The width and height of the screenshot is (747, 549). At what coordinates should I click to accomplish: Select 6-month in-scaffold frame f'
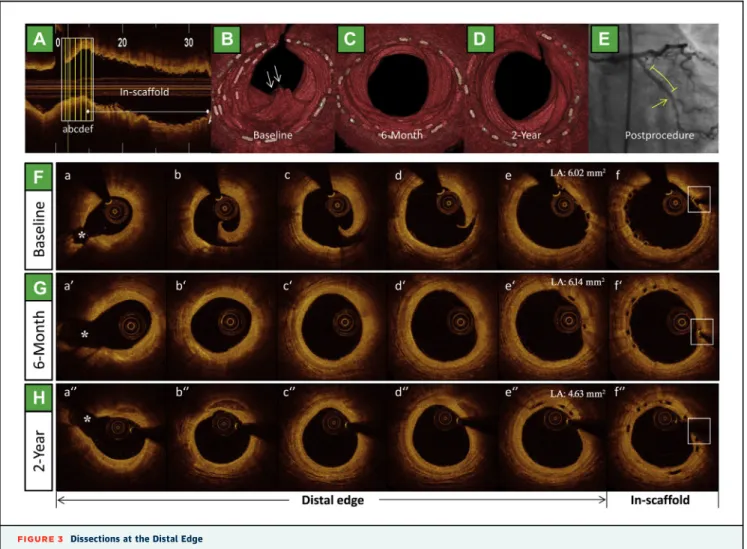coord(663,326)
